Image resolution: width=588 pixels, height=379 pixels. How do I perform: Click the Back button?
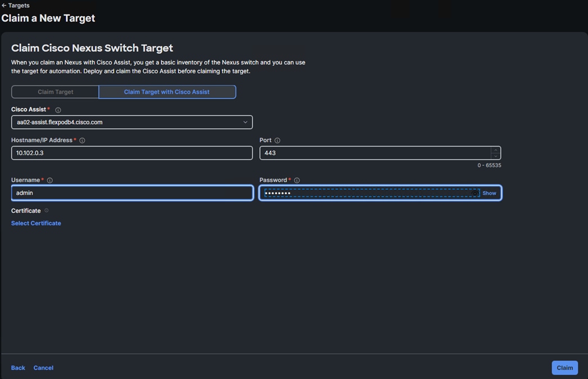click(x=18, y=368)
